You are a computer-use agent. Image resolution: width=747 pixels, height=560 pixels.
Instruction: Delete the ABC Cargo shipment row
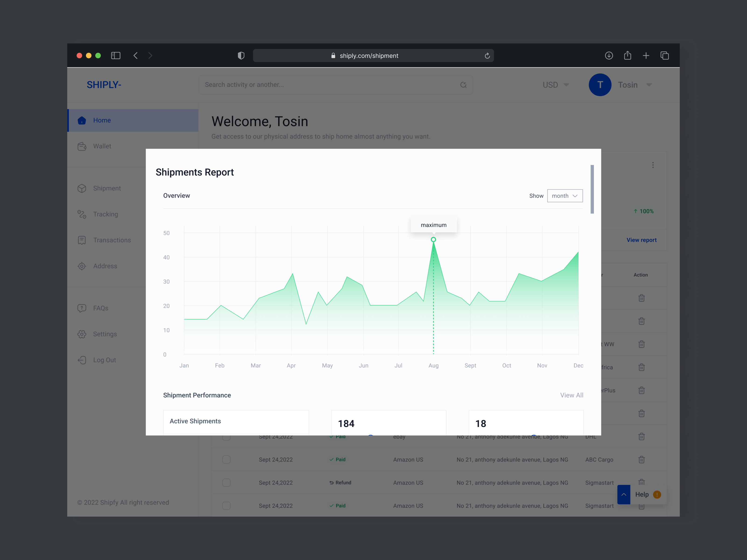(641, 459)
